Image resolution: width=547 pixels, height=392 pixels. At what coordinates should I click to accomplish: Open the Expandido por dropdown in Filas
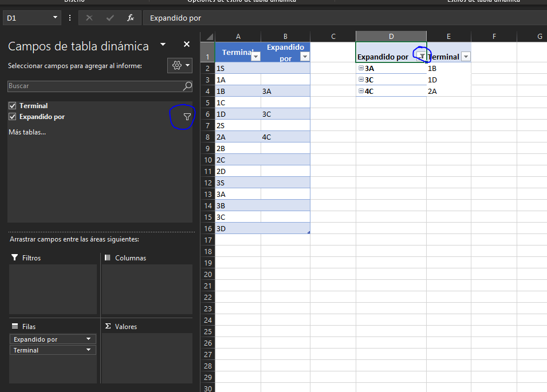[x=88, y=339]
